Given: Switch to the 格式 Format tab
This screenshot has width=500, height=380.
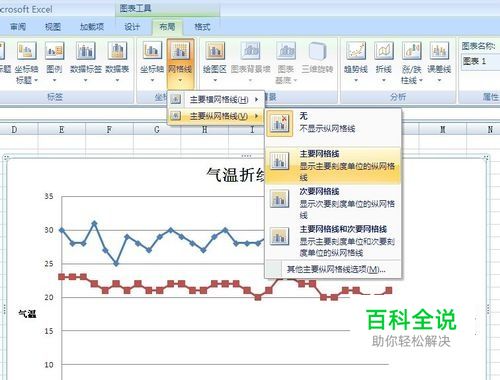Looking at the screenshot, I should point(202,27).
